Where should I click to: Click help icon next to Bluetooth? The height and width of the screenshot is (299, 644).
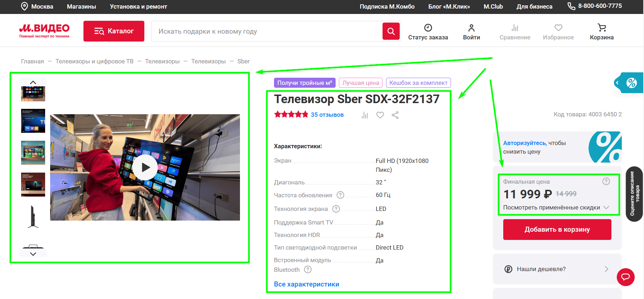308,270
